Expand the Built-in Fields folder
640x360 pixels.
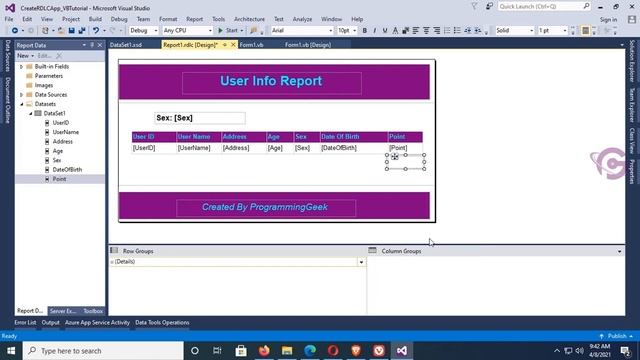point(22,67)
